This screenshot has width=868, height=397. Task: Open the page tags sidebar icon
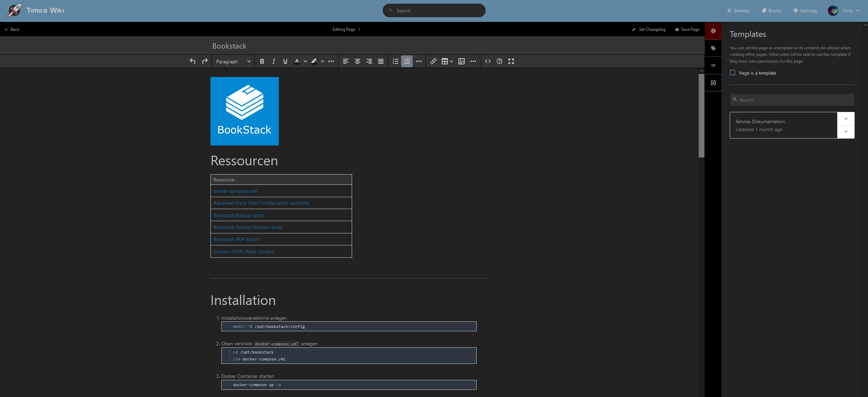pos(713,48)
